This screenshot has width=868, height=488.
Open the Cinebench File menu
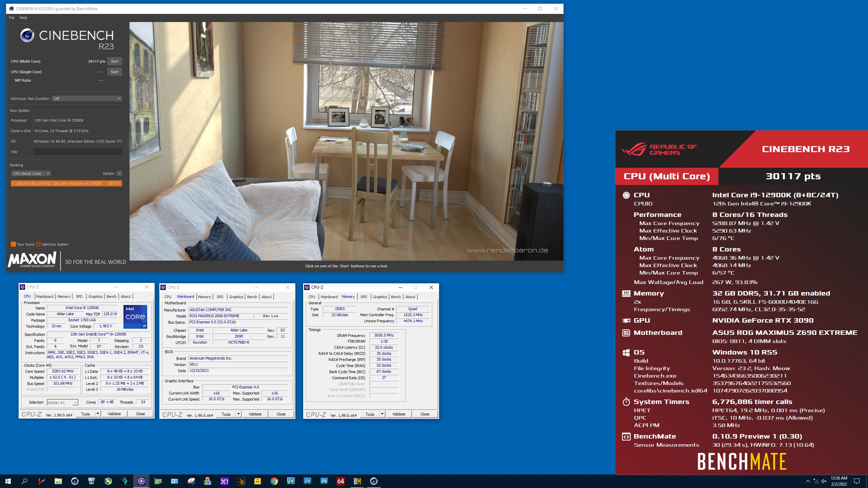point(12,18)
